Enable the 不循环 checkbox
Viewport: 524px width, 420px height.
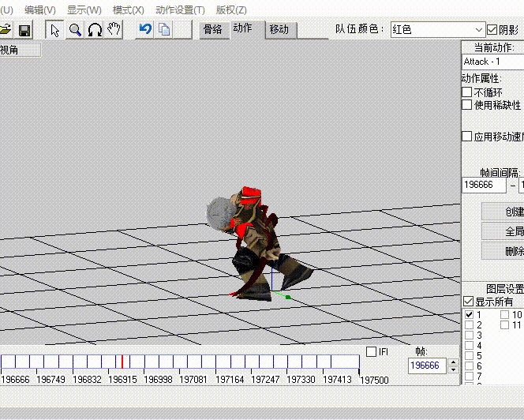(x=467, y=92)
